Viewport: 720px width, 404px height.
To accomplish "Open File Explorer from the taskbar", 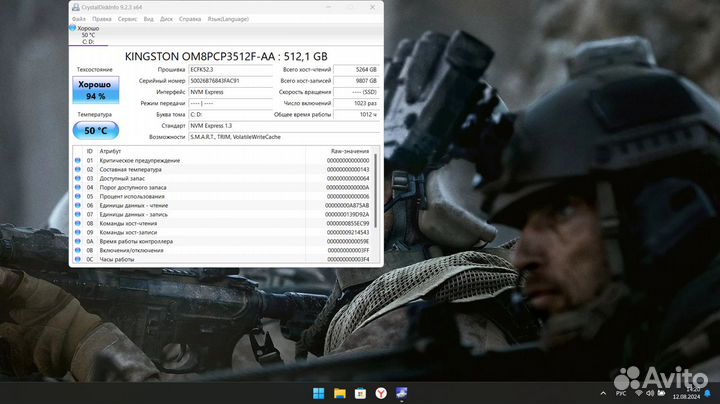I will point(339,393).
